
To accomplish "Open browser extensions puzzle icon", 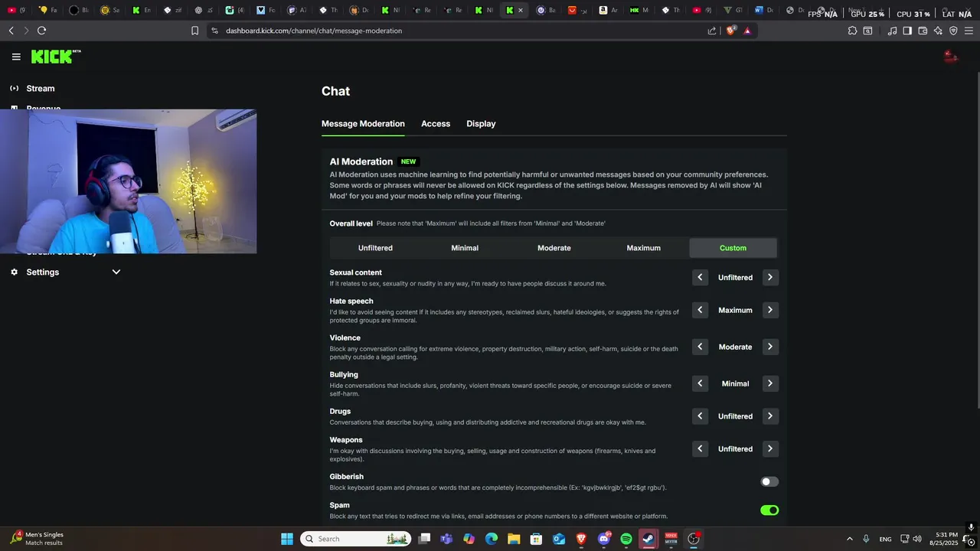I will coord(852,31).
